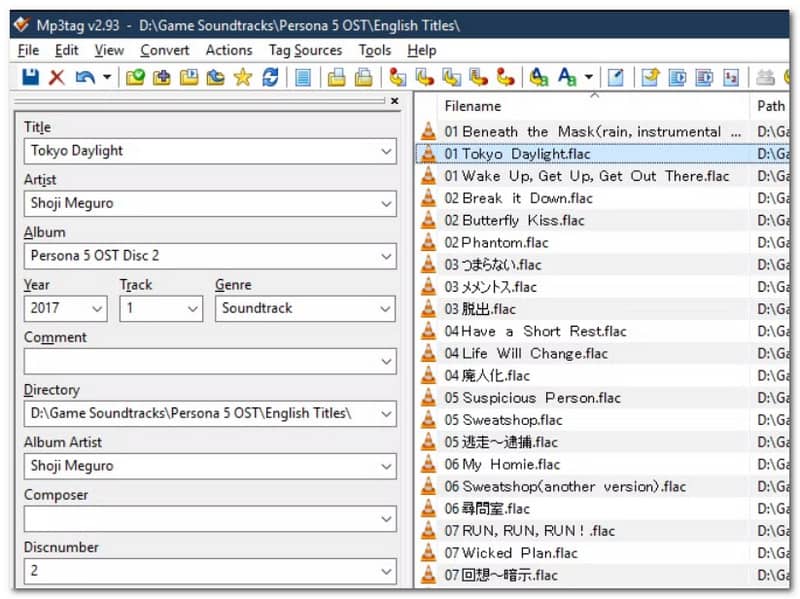Expand the Directory path dropdown
This screenshot has height=599, width=800.
(x=386, y=414)
